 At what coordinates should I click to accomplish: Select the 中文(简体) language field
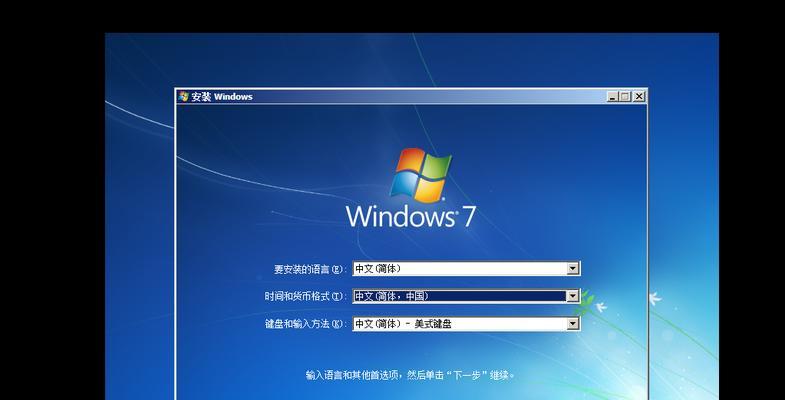coord(466,269)
